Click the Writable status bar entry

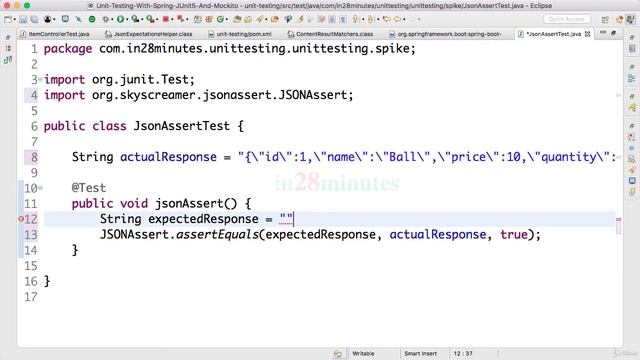click(x=363, y=353)
